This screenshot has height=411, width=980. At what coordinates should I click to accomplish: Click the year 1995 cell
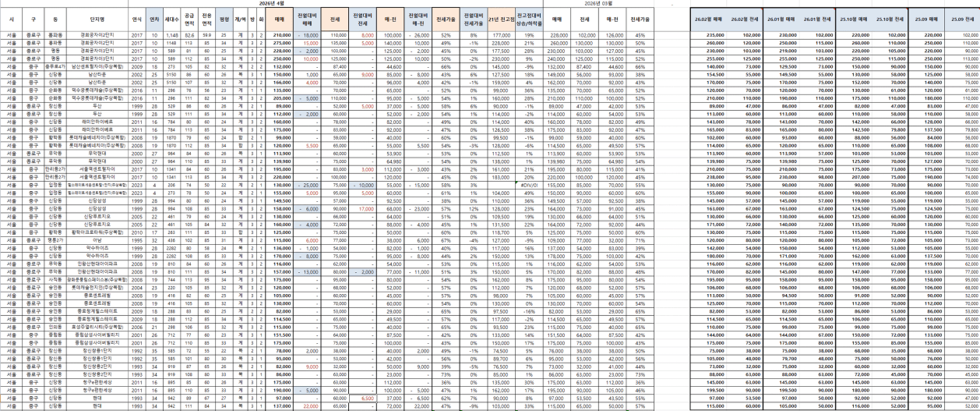(x=137, y=242)
